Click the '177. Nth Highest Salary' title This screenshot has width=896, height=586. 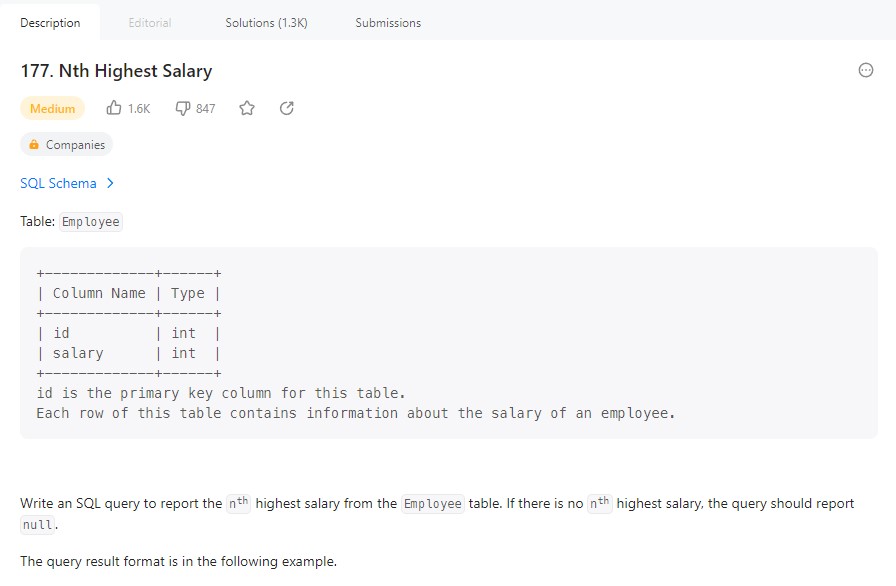tap(116, 71)
